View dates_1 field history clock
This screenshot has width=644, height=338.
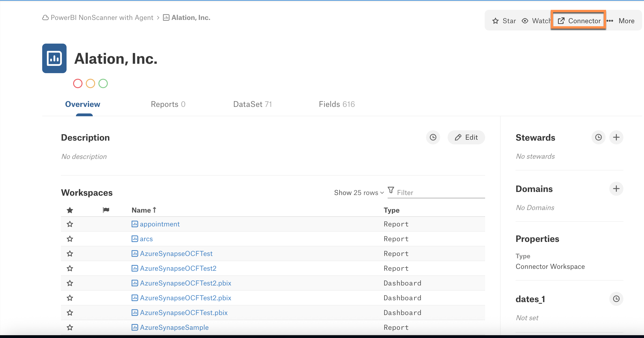pyautogui.click(x=616, y=299)
